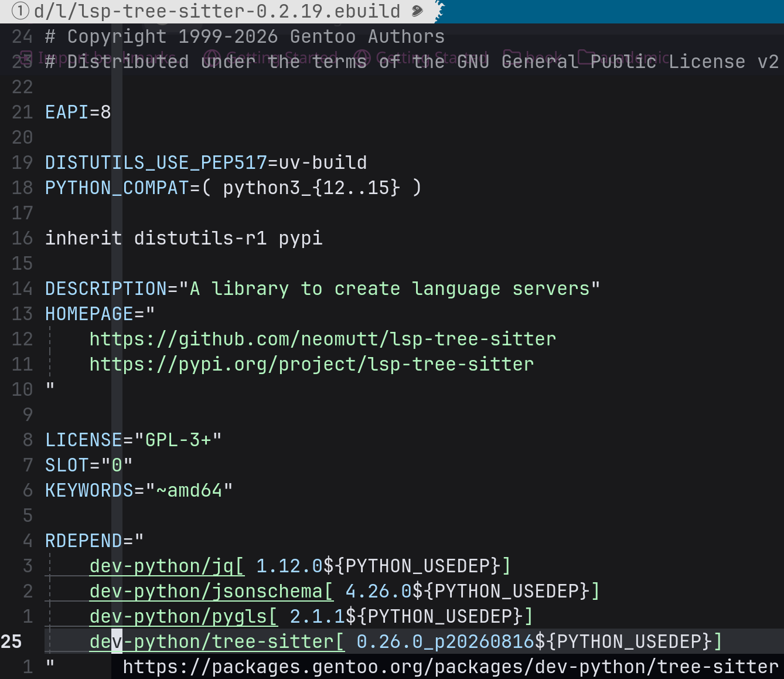This screenshot has height=679, width=784.
Task: Click the dev-python/jq dependency link
Action: (x=167, y=566)
